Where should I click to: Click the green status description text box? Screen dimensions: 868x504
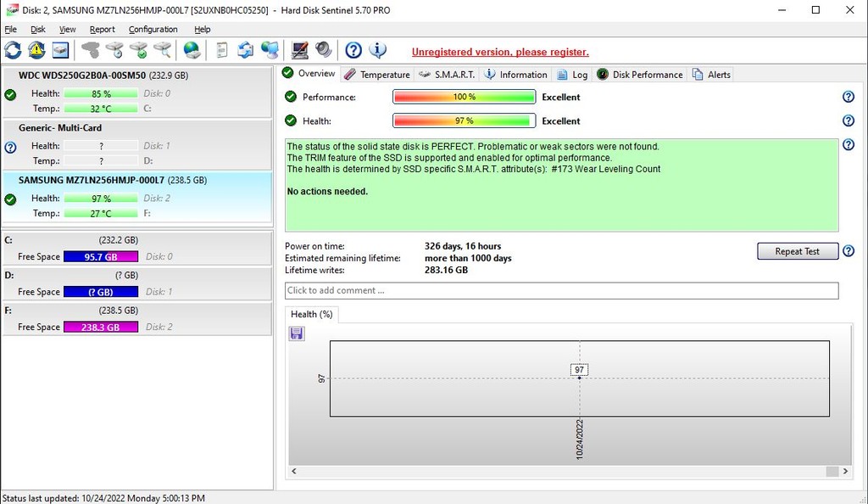(562, 185)
